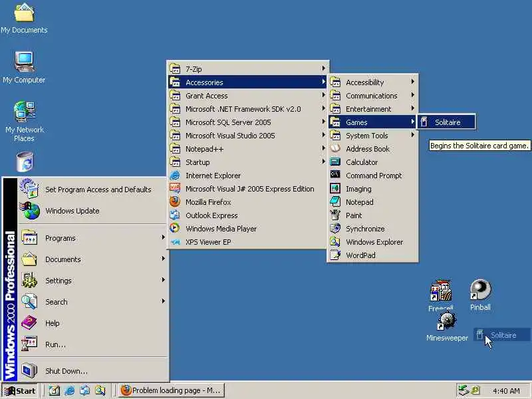Launch Mozilla Firefox from Programs menu
This screenshot has width=532, height=399.
click(247, 202)
